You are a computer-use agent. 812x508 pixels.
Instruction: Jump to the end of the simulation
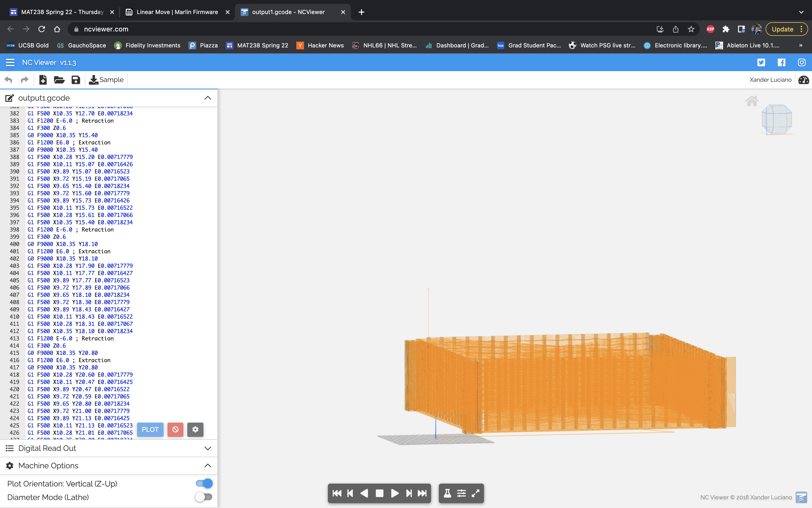(x=422, y=493)
